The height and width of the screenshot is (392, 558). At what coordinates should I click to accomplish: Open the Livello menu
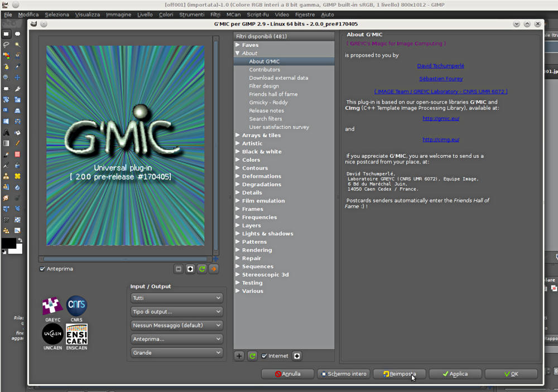145,14
